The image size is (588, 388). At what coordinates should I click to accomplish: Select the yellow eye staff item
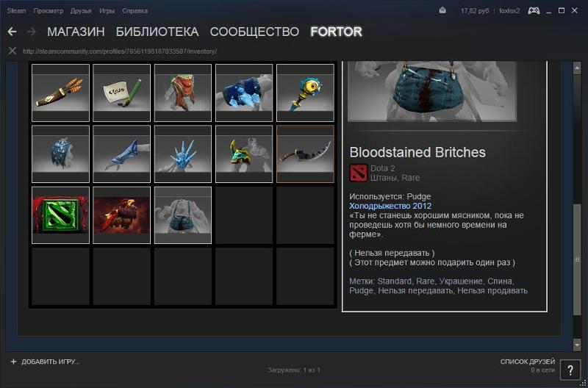click(x=305, y=93)
